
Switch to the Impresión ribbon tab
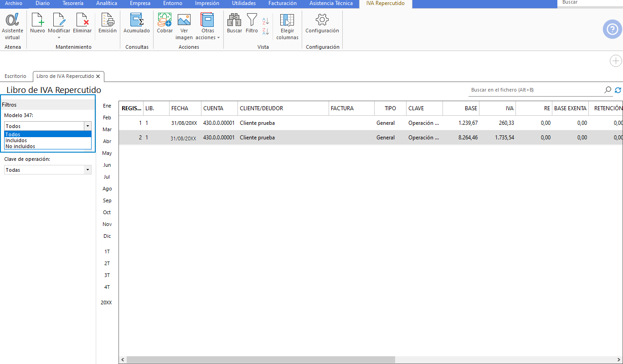(207, 3)
